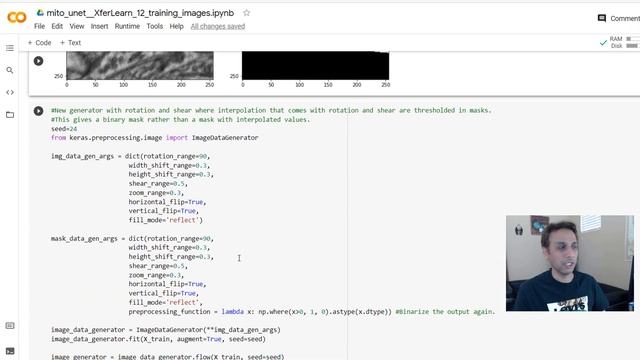Click the image_generator flow line at the bottom
This screenshot has height=360, width=640.
[168, 357]
